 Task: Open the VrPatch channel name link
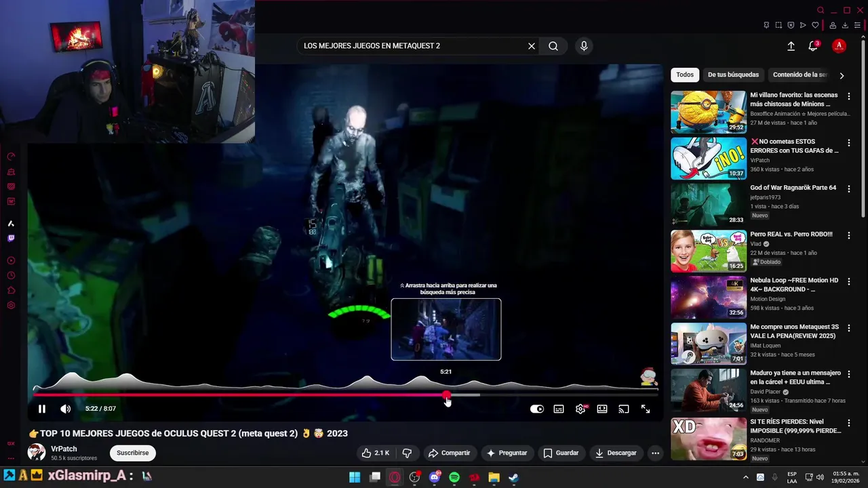coord(64,449)
